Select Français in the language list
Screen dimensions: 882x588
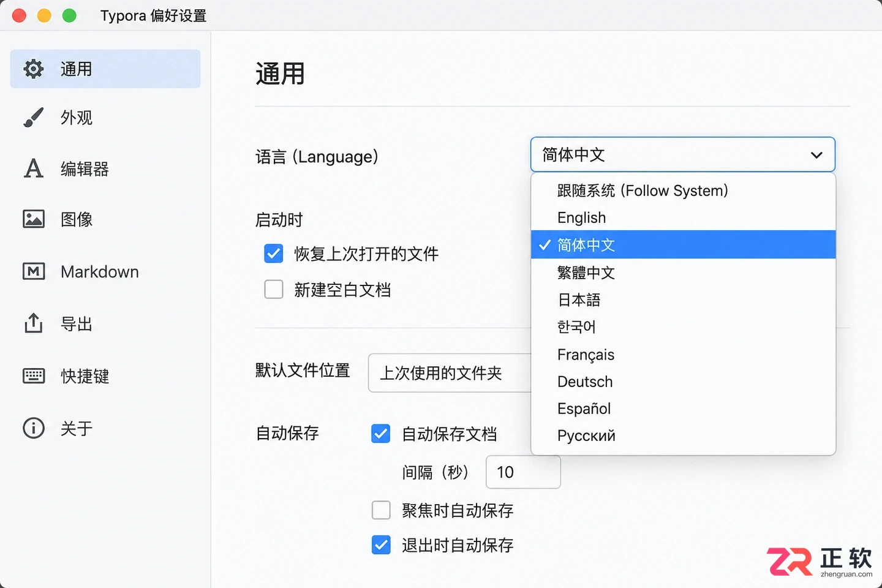tap(684, 355)
